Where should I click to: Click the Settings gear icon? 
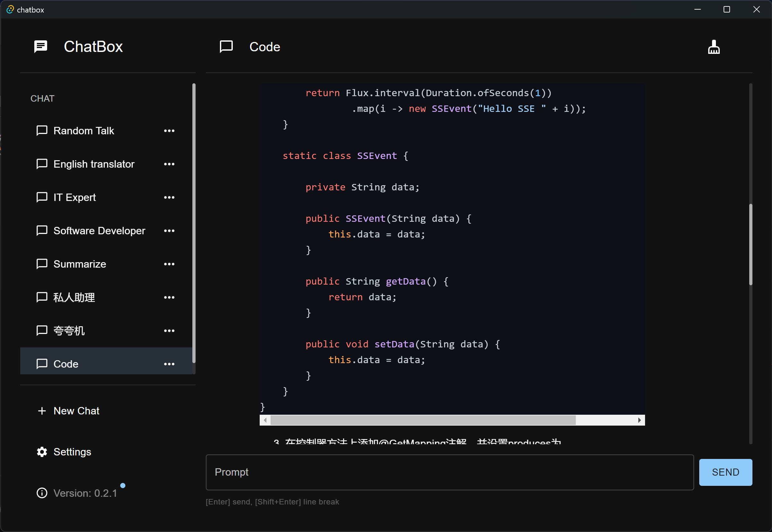point(42,452)
